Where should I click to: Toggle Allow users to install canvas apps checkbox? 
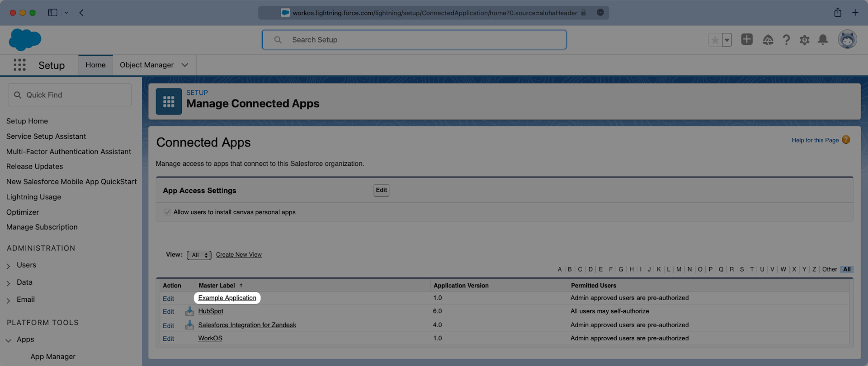167,212
